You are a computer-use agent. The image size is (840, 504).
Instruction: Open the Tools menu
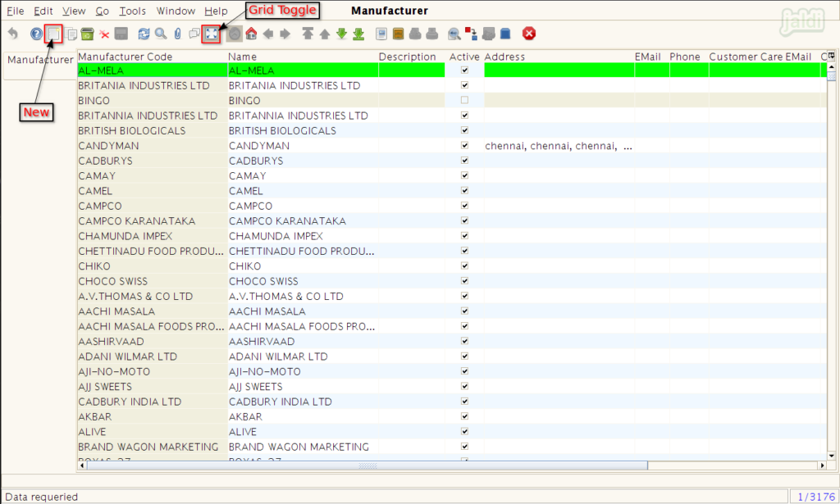[x=132, y=11]
